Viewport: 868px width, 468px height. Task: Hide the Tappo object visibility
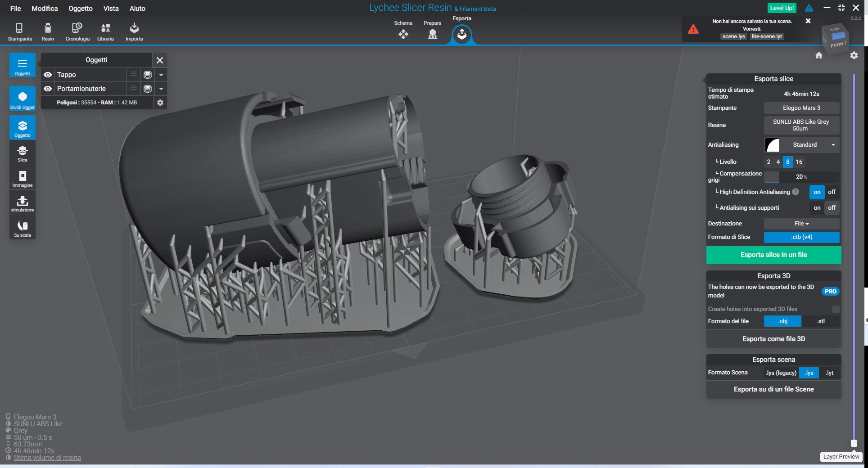[48, 75]
